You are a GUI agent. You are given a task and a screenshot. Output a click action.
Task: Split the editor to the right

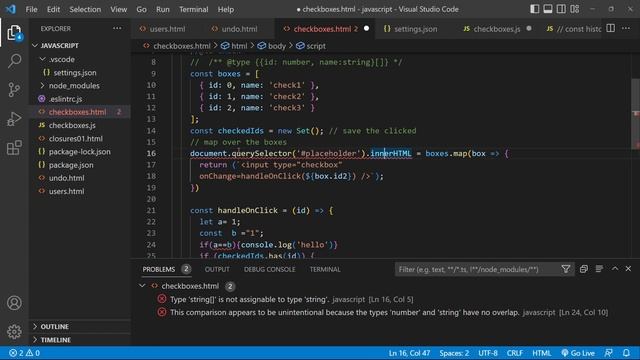[611, 29]
